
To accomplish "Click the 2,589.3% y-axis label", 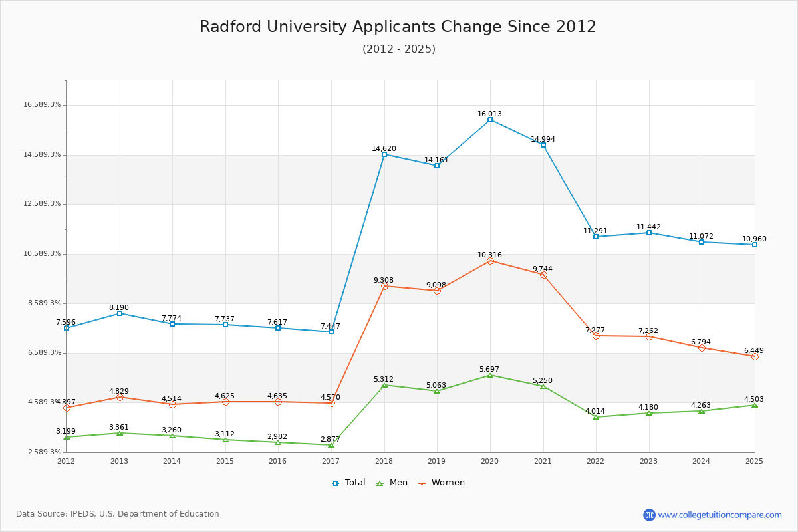I will click(x=44, y=452).
